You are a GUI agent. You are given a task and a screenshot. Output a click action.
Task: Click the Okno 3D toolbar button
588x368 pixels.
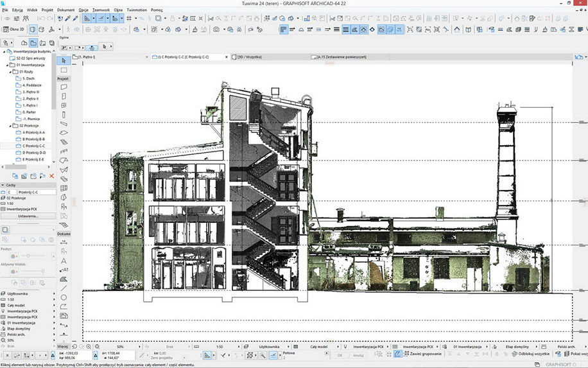[x=14, y=29]
